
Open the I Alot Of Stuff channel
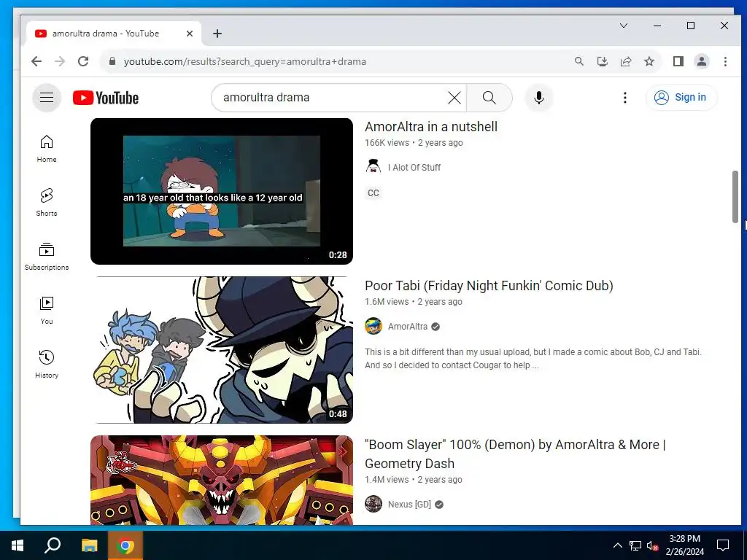pos(414,168)
